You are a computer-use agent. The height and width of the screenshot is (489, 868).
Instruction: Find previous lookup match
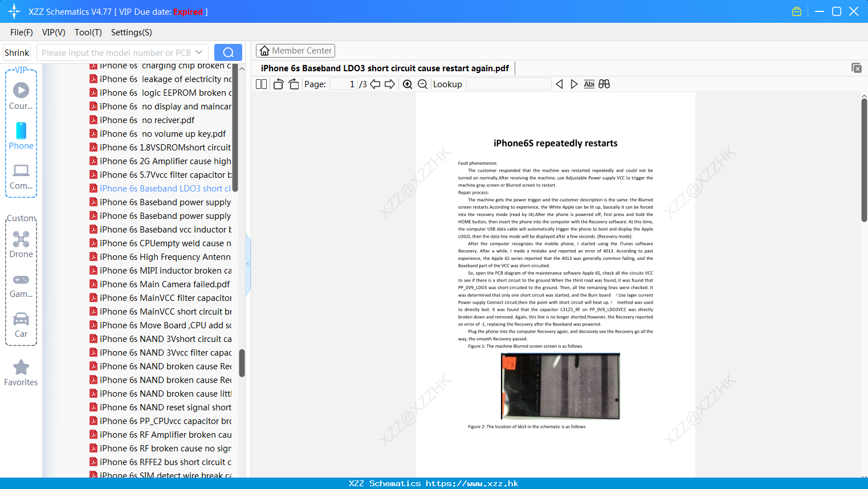(x=559, y=84)
